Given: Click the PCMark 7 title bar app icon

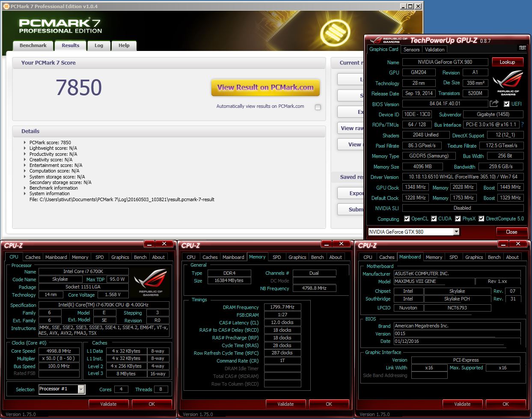Looking at the screenshot, I should [6, 6].
